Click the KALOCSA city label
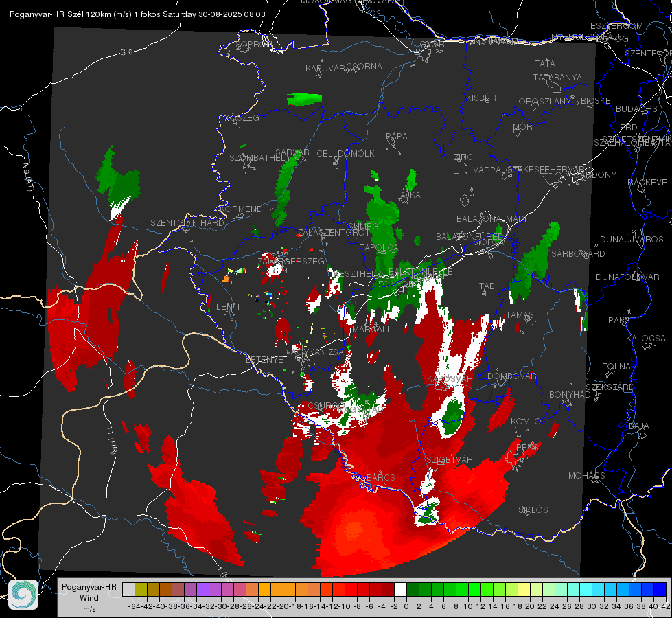Viewport: 672px width, 618px height. point(646,339)
